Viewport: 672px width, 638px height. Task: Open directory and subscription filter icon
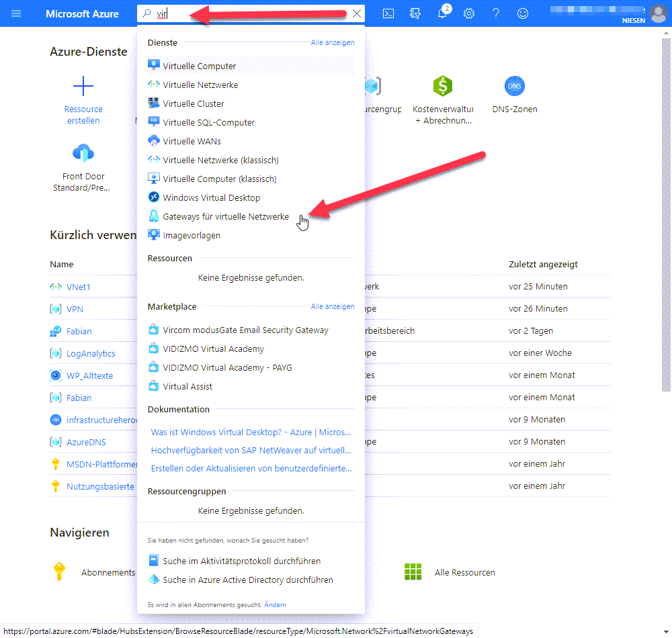click(x=415, y=13)
